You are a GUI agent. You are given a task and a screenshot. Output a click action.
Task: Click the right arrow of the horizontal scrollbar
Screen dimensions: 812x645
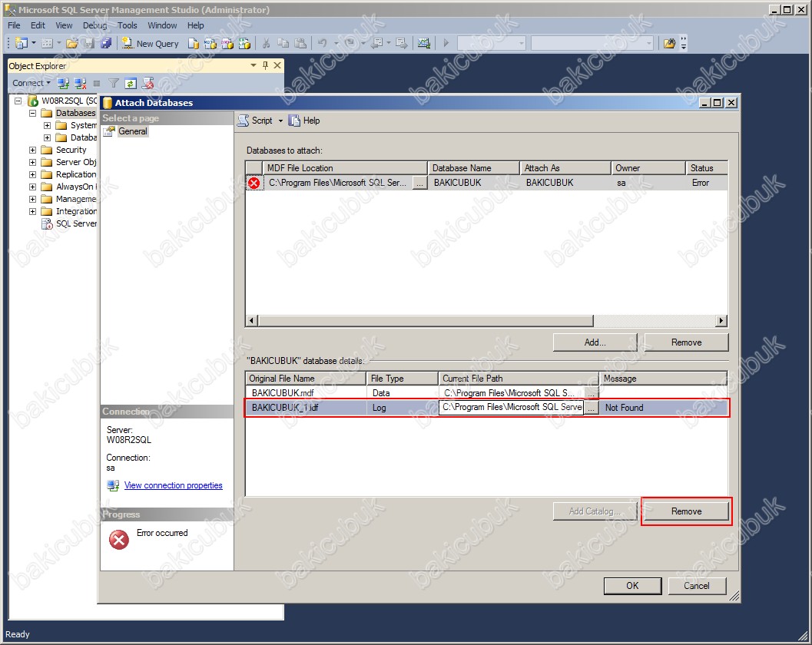721,320
